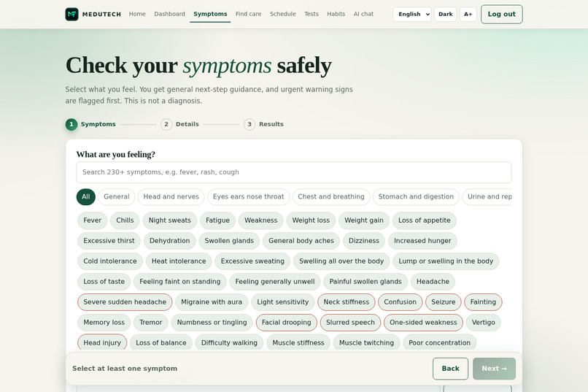This screenshot has height=392, width=588.
Task: Filter by Head and nerves category
Action: click(x=171, y=196)
